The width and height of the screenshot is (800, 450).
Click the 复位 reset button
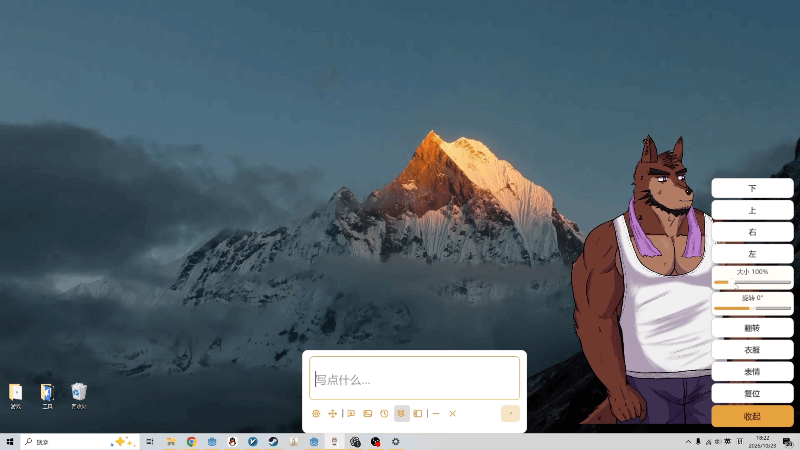752,393
